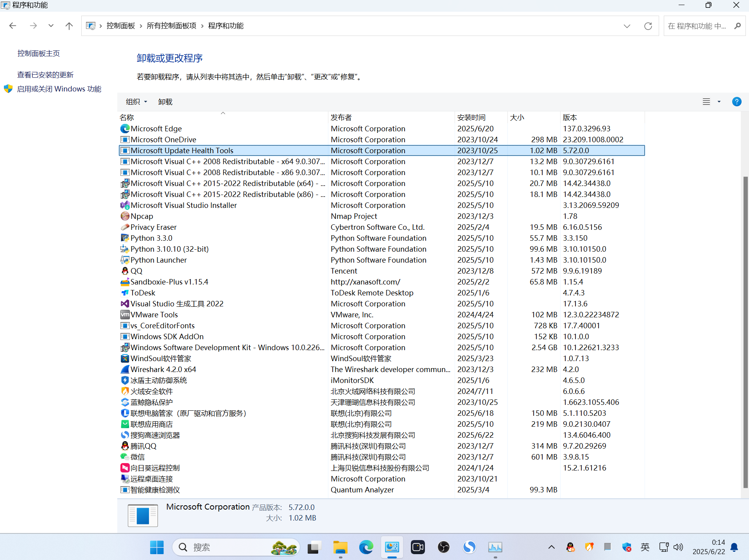Screen dimensions: 749x560
Task: Click the 联想应用商店 icon
Action: coord(125,424)
